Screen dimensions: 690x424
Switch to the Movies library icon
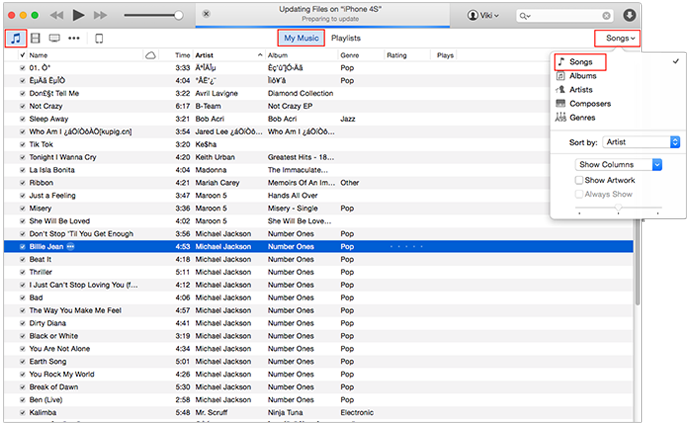(x=35, y=38)
